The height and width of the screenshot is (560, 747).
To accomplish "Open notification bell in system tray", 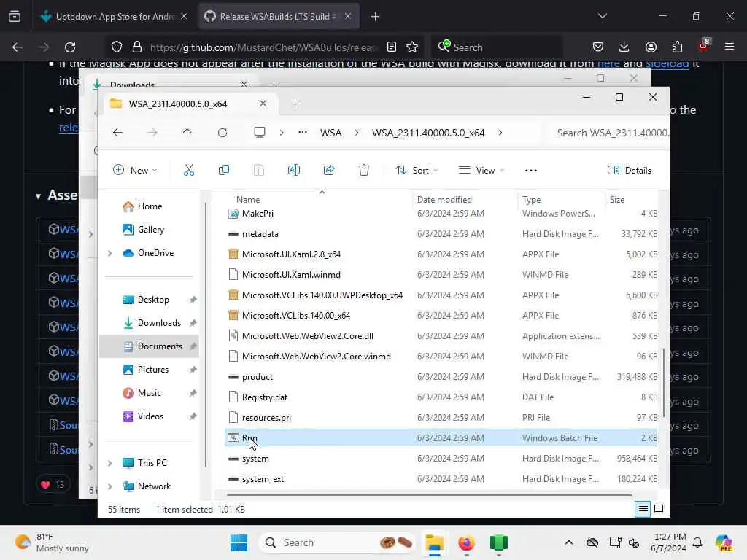I will click(697, 542).
